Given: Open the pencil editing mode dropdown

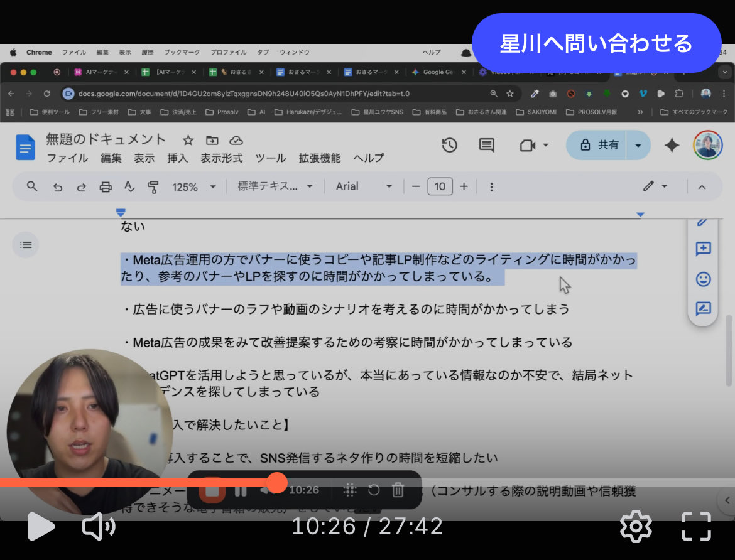Looking at the screenshot, I should [x=655, y=186].
